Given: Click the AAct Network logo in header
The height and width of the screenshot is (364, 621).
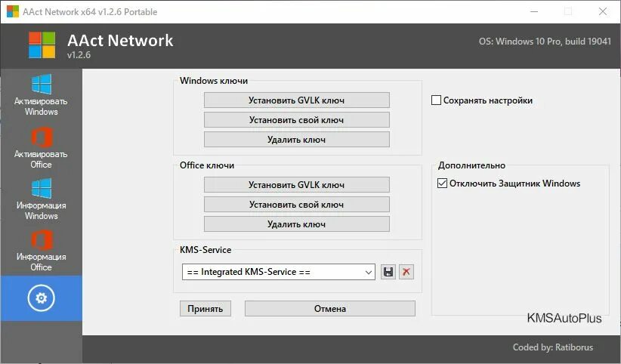Looking at the screenshot, I should (42, 45).
